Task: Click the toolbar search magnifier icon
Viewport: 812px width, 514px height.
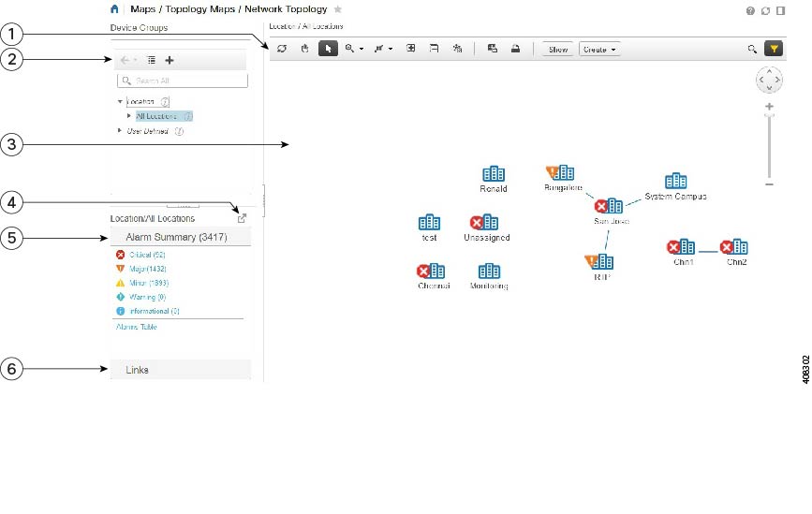Action: point(752,50)
